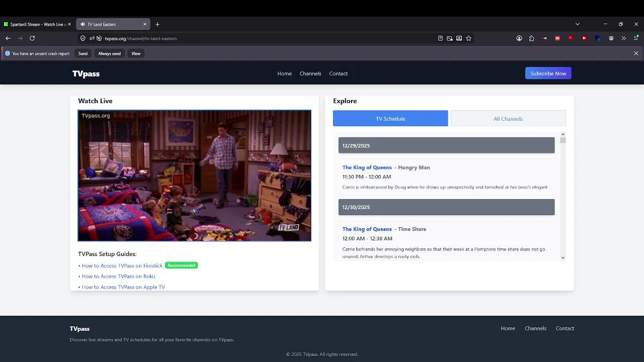Open The King of Queens Time Share link

[x=367, y=229]
